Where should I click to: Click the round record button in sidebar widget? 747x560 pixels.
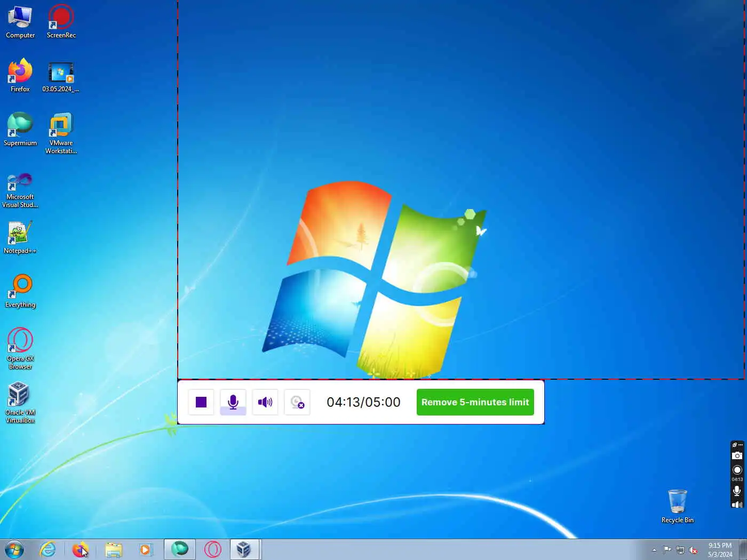click(x=737, y=470)
